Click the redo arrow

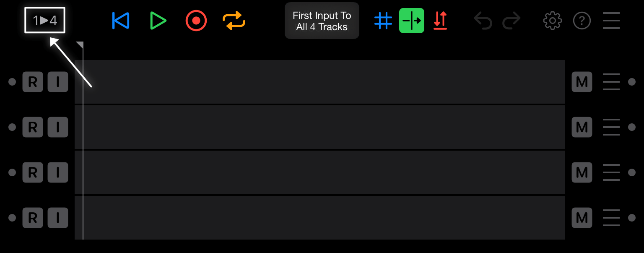[512, 21]
